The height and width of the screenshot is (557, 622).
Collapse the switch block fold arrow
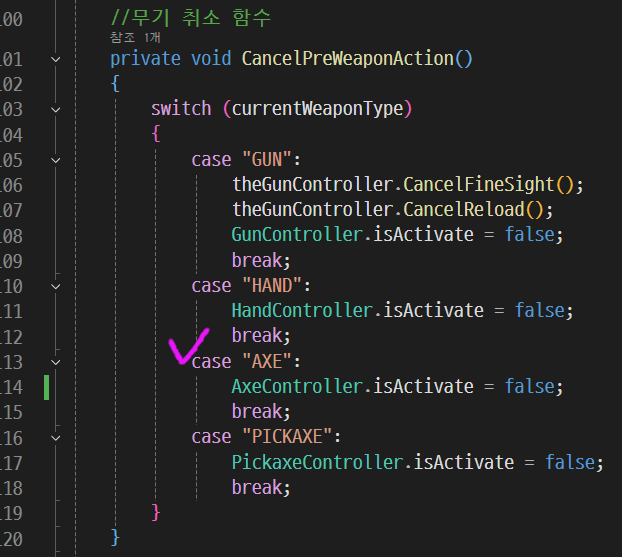56,110
